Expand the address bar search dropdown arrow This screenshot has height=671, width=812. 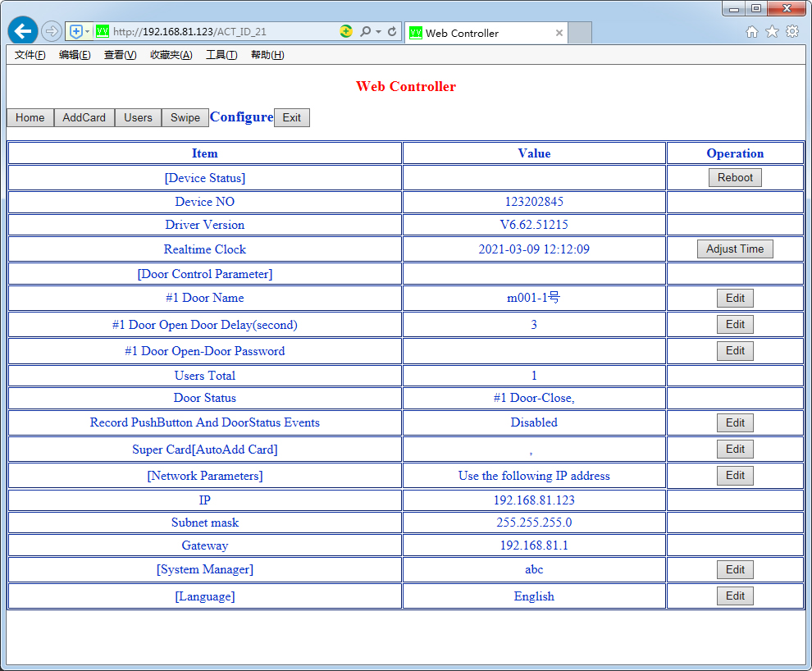(x=378, y=32)
